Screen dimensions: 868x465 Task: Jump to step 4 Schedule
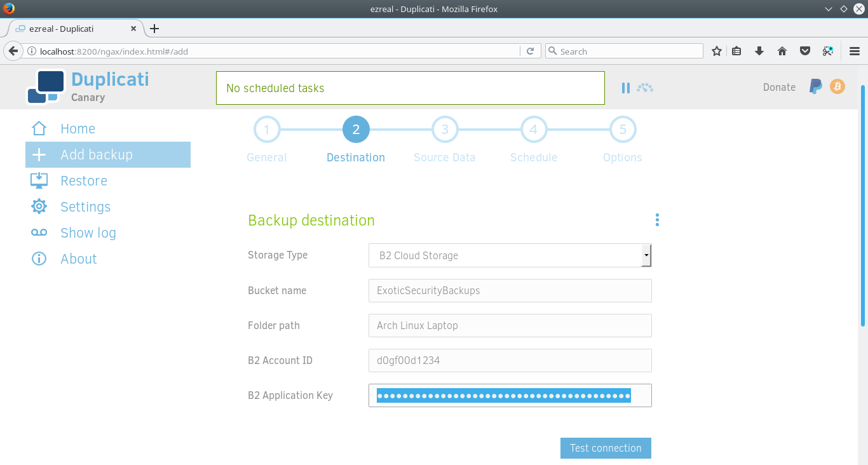pyautogui.click(x=534, y=130)
